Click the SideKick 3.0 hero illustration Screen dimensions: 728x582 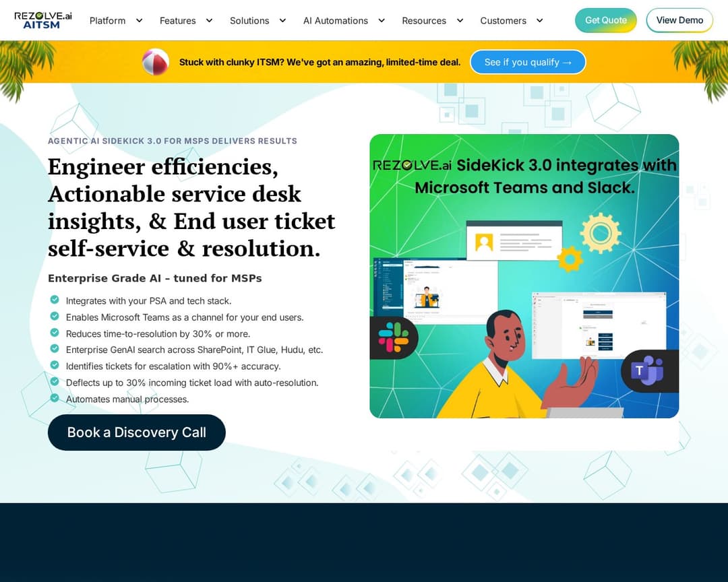(524, 276)
